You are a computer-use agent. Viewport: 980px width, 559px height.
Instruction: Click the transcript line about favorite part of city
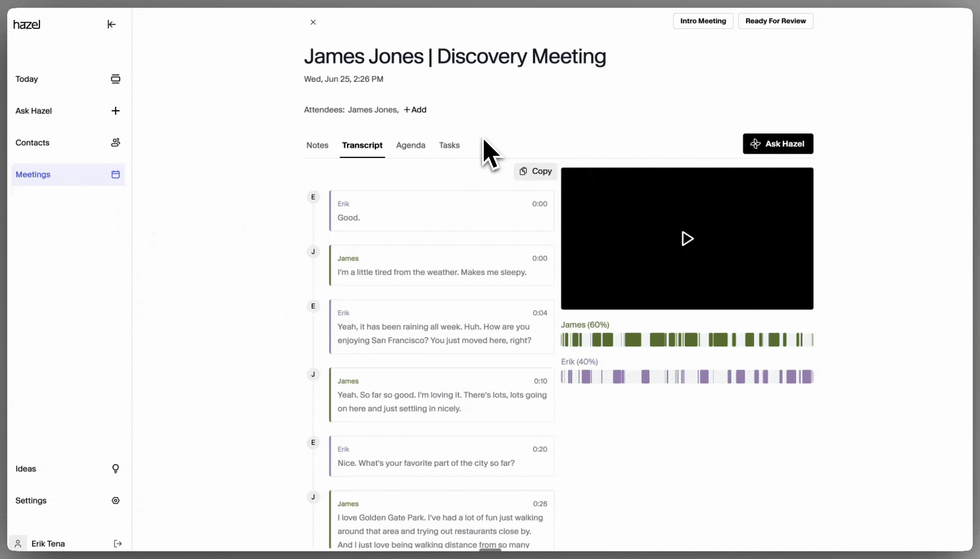pyautogui.click(x=442, y=456)
